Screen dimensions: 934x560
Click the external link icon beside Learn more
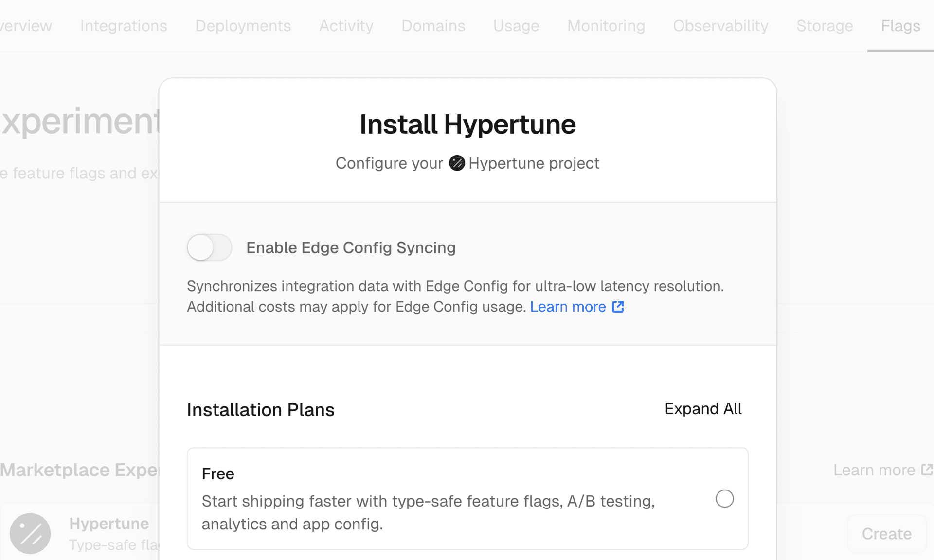click(x=618, y=307)
